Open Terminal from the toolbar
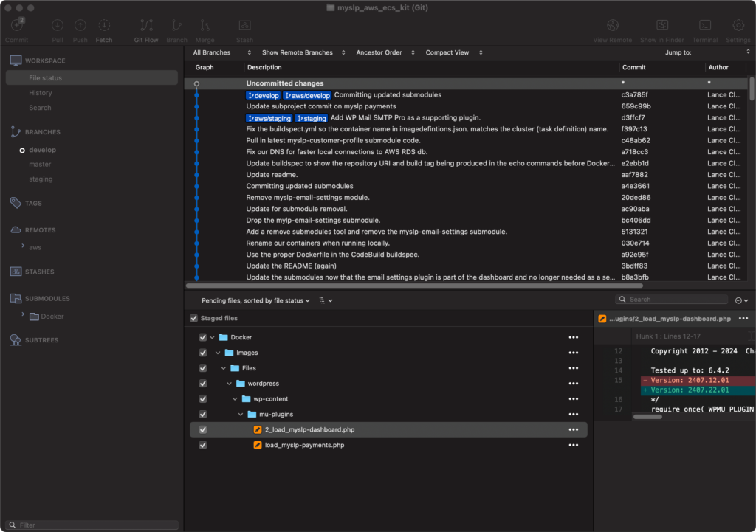Viewport: 756px width, 532px height. click(705, 26)
